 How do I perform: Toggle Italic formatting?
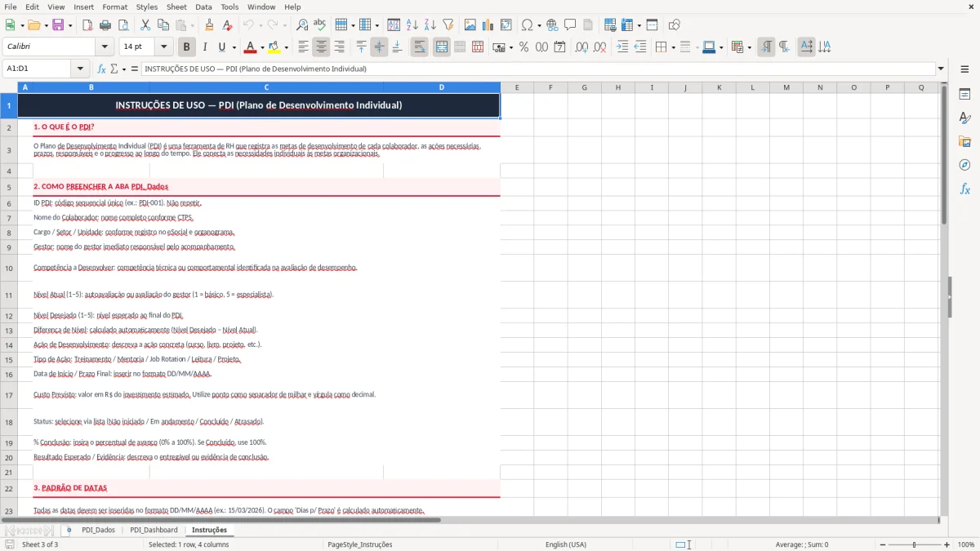(x=205, y=47)
